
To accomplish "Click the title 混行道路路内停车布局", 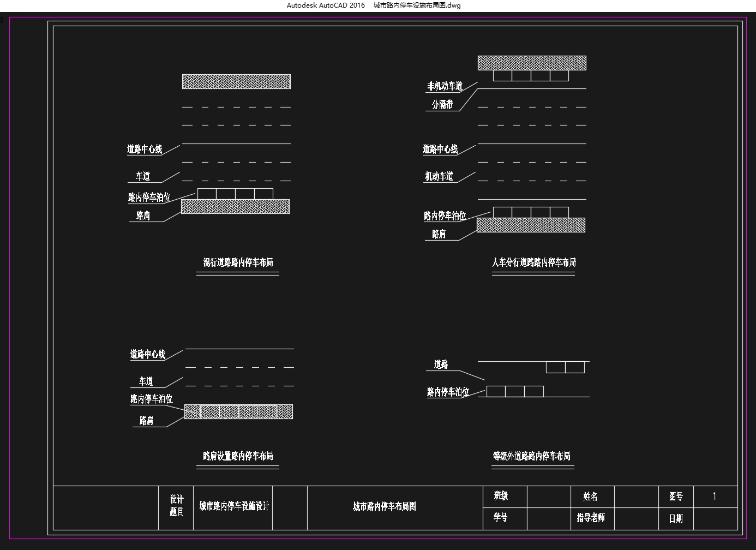I will (238, 262).
